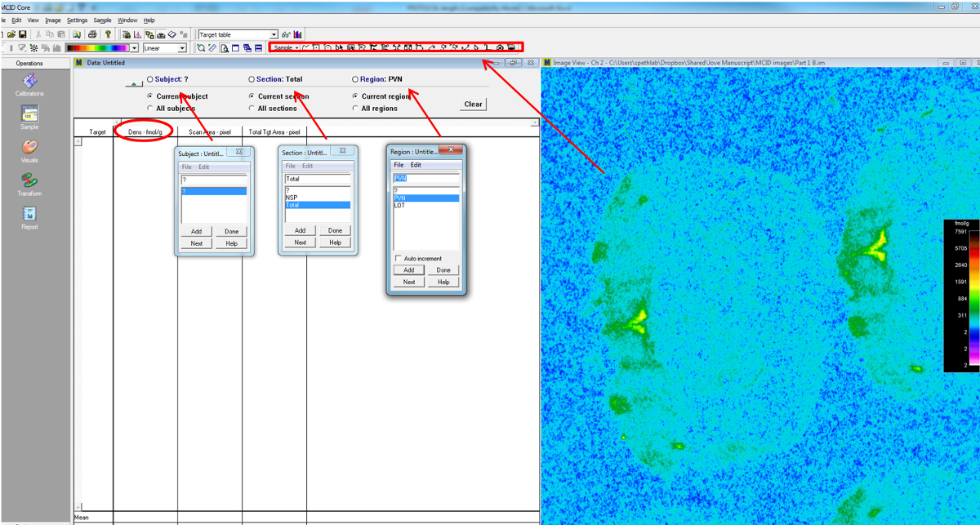Image resolution: width=980 pixels, height=525 pixels.
Task: Open the Calibrations operation
Action: (29, 82)
